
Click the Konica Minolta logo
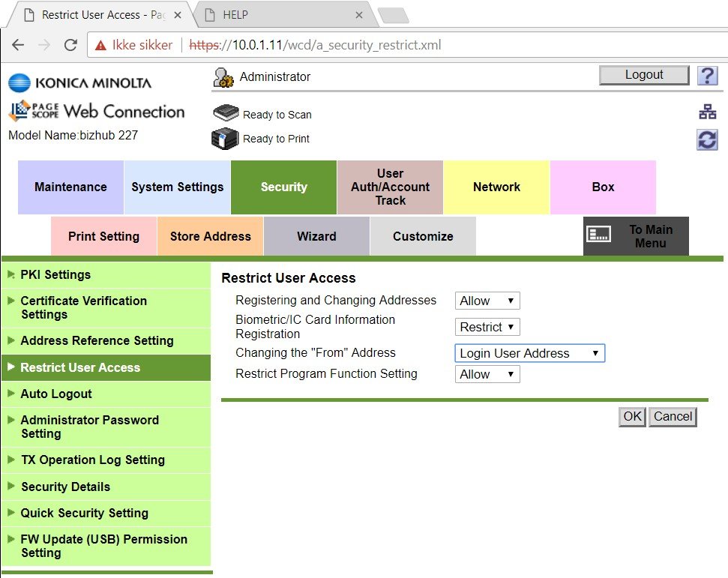point(79,82)
